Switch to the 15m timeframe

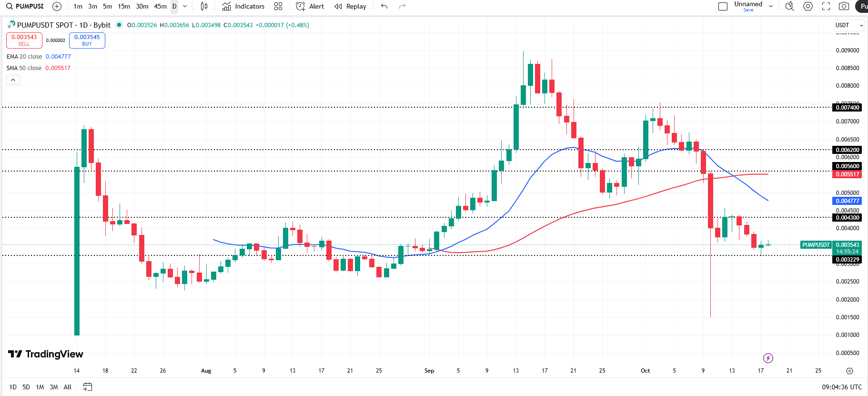[124, 6]
